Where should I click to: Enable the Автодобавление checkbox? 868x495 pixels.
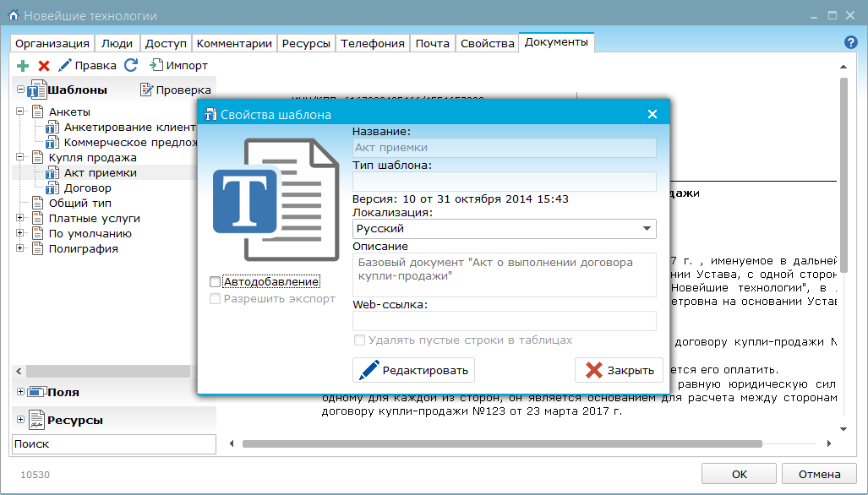[216, 282]
